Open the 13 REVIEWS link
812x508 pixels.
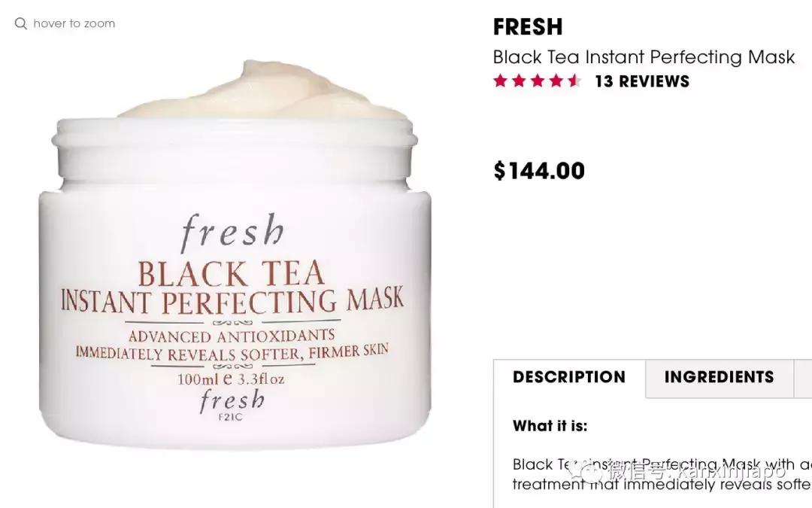[642, 81]
